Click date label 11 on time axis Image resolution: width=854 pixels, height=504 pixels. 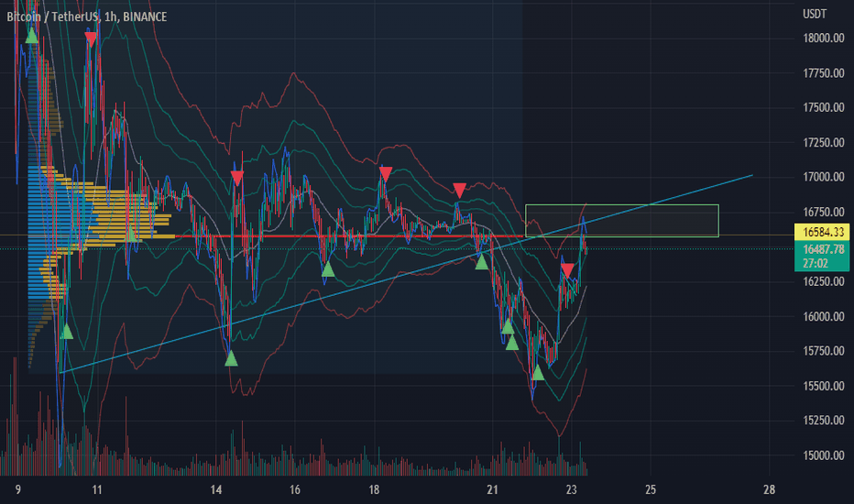97,490
